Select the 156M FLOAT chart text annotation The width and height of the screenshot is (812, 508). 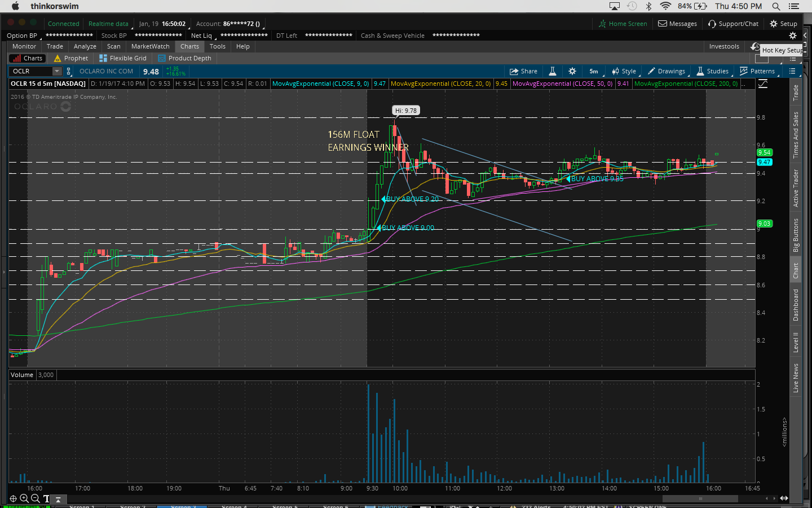[x=354, y=134]
